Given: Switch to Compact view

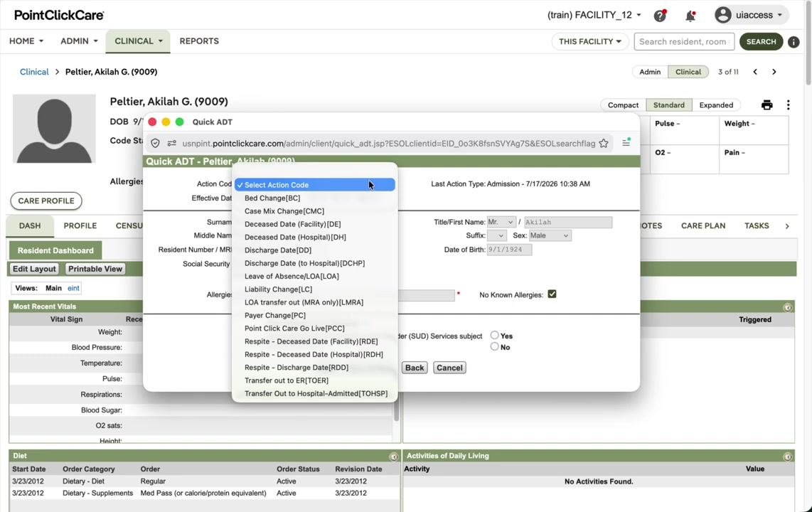Looking at the screenshot, I should point(623,105).
